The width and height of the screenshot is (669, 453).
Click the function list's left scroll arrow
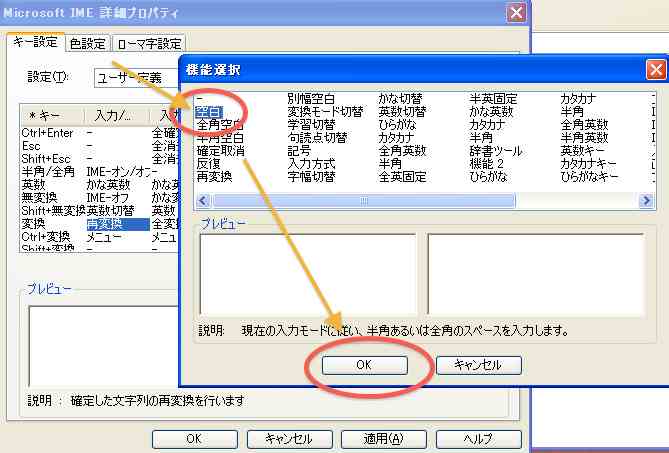[x=203, y=200]
